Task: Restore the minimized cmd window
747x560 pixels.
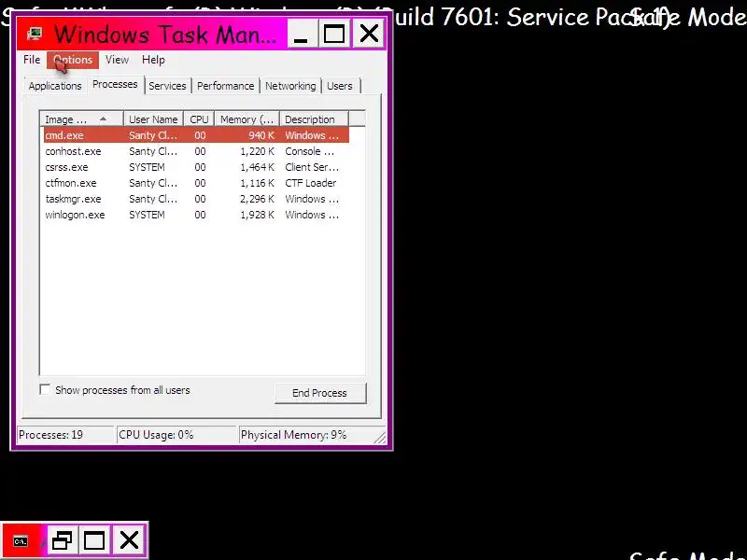Action: click(x=62, y=540)
